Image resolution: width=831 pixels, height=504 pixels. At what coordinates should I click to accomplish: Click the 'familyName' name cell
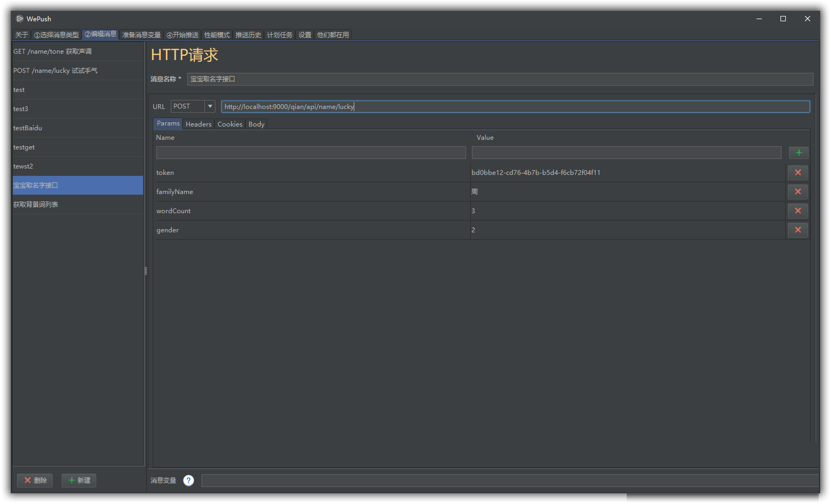pyautogui.click(x=312, y=192)
